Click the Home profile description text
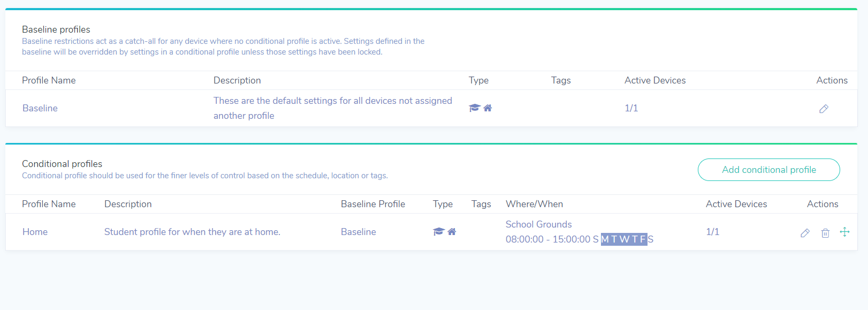This screenshot has width=868, height=310. pyautogui.click(x=192, y=232)
